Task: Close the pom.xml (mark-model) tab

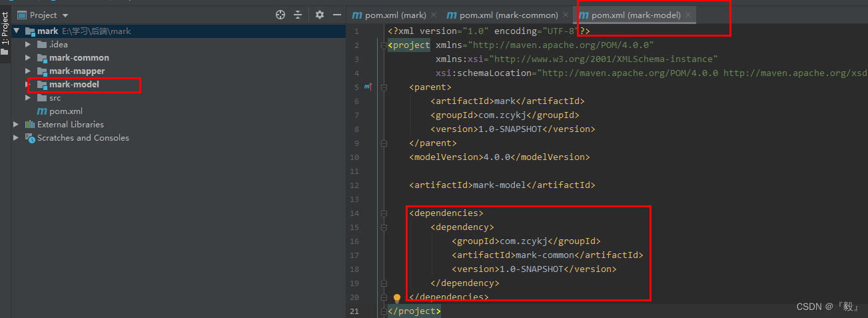Action: 688,15
